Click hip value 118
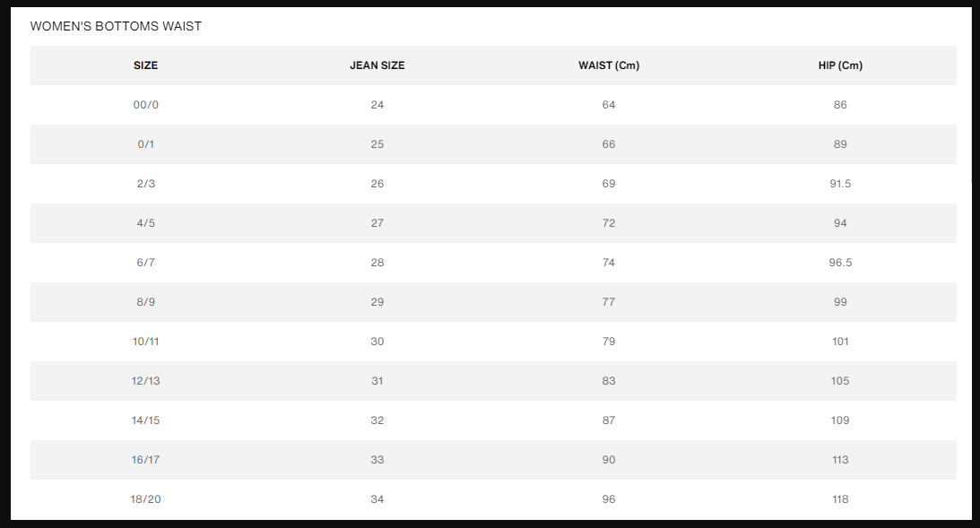980x528 pixels. click(840, 498)
